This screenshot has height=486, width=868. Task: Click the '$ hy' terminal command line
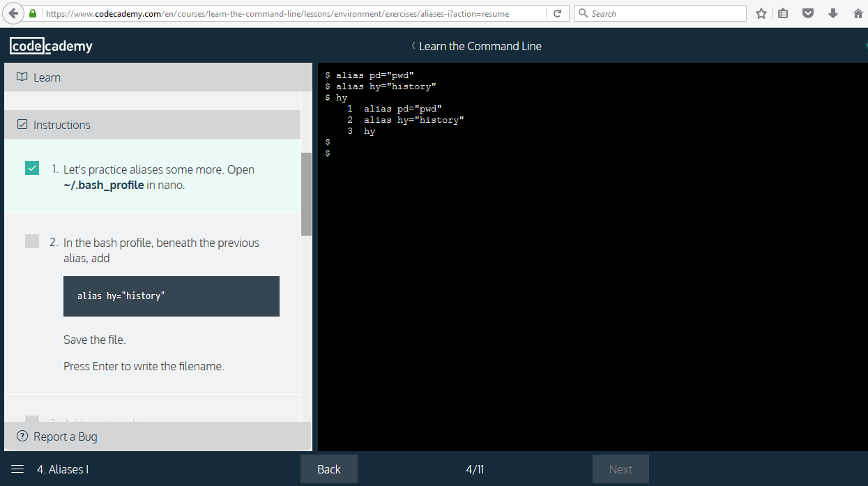[336, 98]
